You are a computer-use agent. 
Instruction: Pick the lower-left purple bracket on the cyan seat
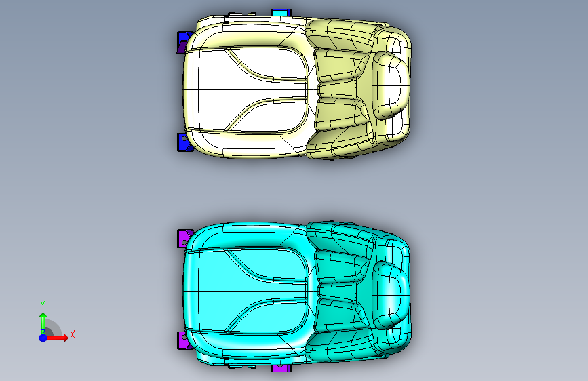pyautogui.click(x=183, y=340)
